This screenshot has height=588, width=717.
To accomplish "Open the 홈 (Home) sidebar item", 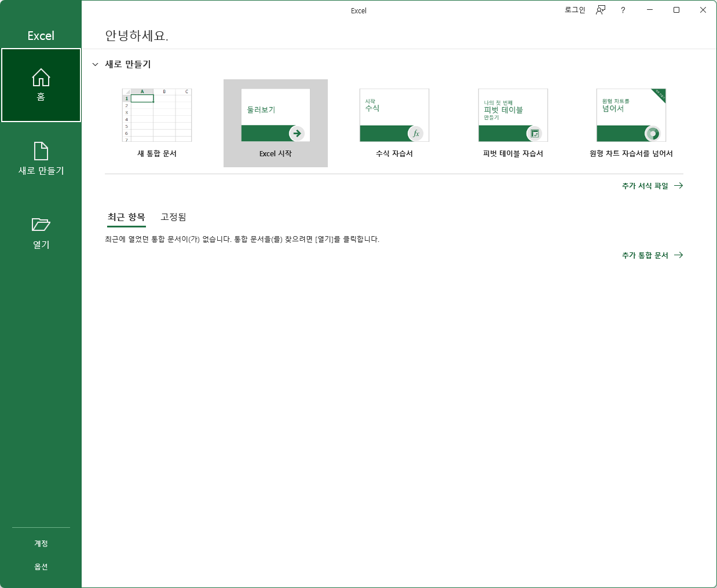I will point(41,85).
